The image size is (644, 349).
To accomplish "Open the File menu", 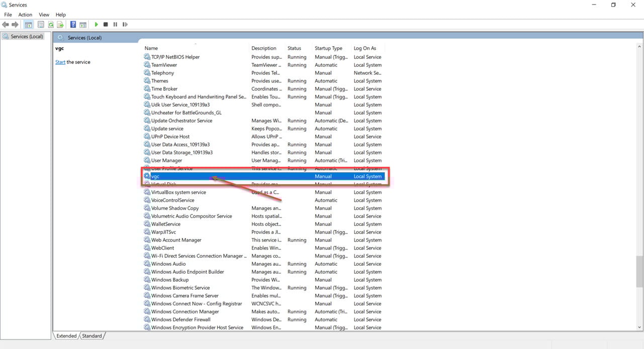I will point(8,15).
